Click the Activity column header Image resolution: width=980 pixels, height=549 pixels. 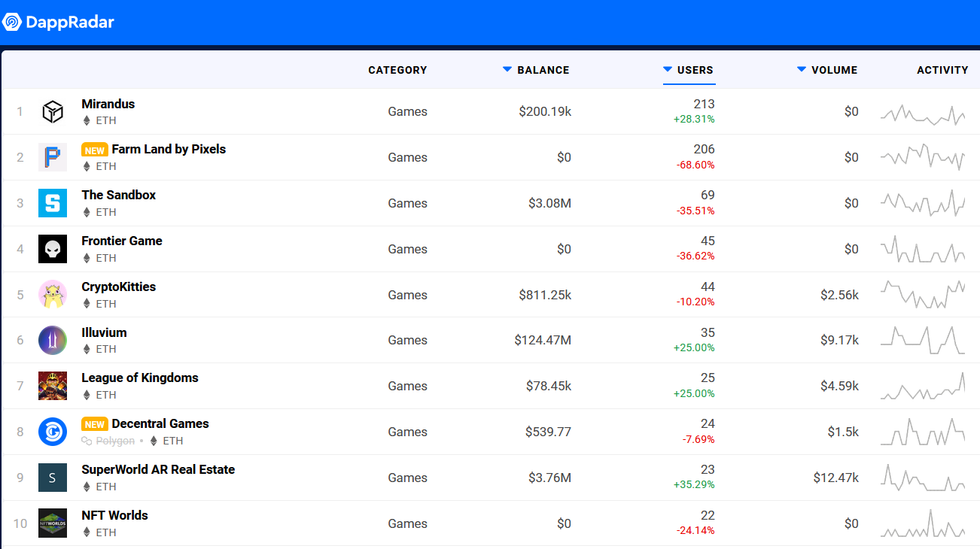pos(942,70)
